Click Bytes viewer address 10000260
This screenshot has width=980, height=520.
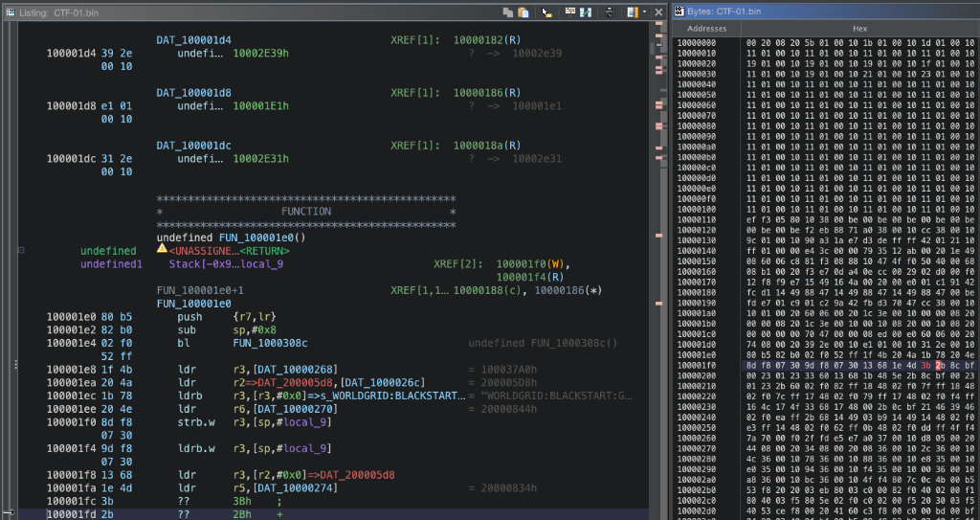click(697, 438)
